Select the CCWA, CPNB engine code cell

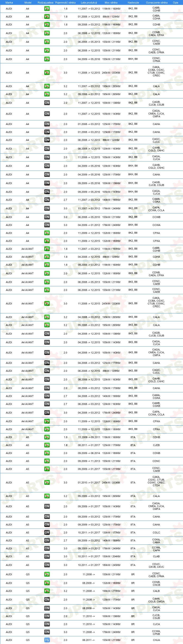(157, 633)
